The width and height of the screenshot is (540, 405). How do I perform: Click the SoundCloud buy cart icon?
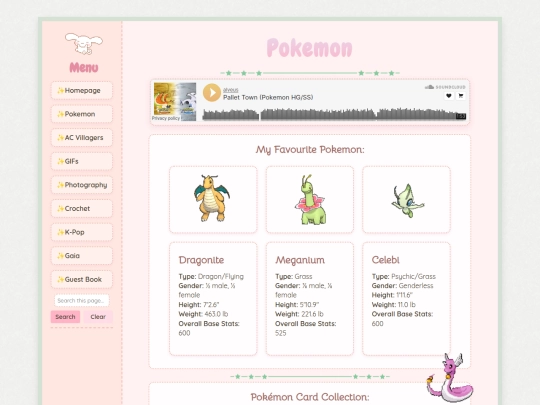pos(460,96)
